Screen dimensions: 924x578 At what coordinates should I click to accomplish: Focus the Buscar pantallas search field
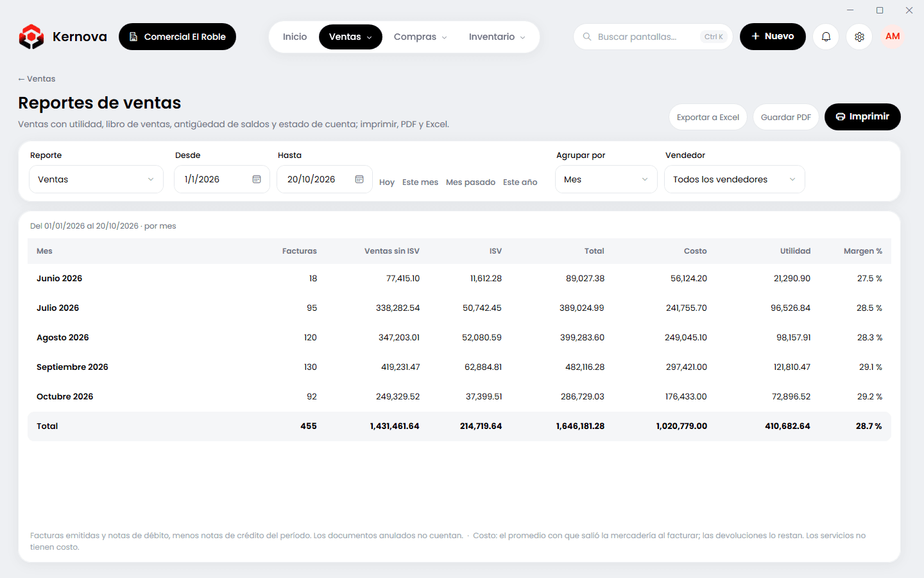point(653,37)
